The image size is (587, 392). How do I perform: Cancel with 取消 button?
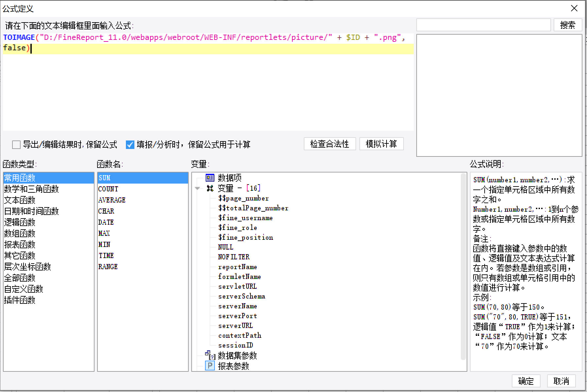click(561, 381)
